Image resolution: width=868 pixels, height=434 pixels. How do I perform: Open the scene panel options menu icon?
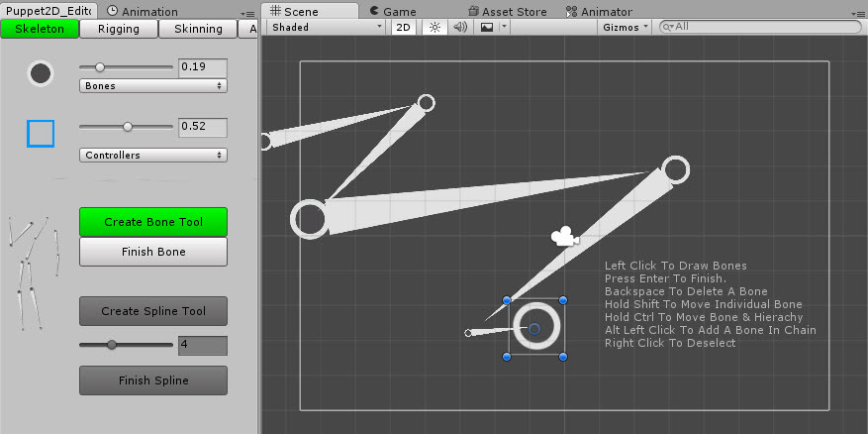(856, 14)
